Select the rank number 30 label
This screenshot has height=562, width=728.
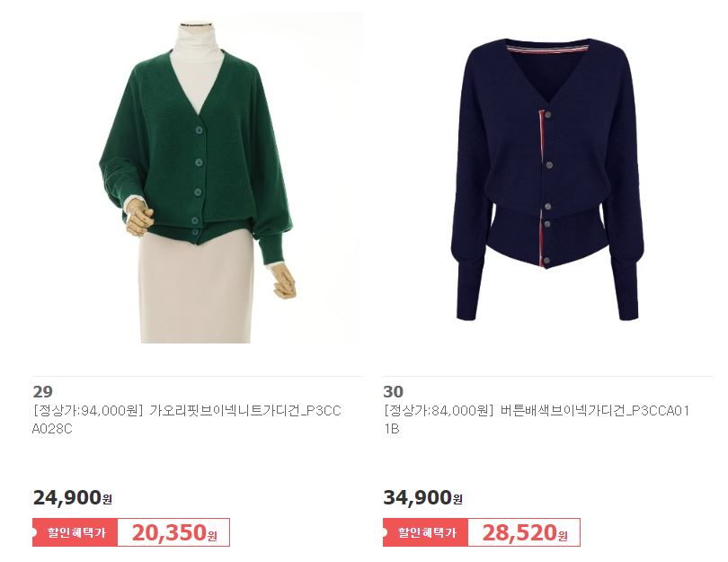(x=394, y=391)
